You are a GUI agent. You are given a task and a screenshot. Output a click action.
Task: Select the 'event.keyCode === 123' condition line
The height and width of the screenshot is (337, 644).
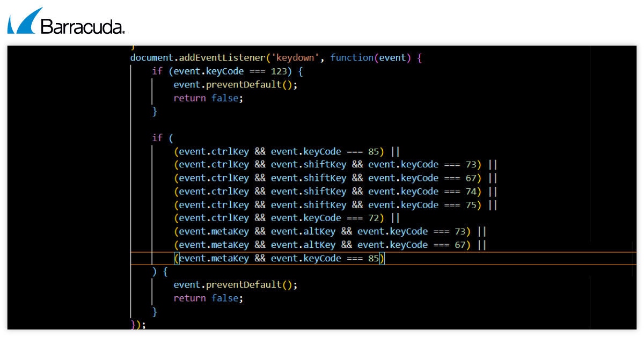[228, 71]
